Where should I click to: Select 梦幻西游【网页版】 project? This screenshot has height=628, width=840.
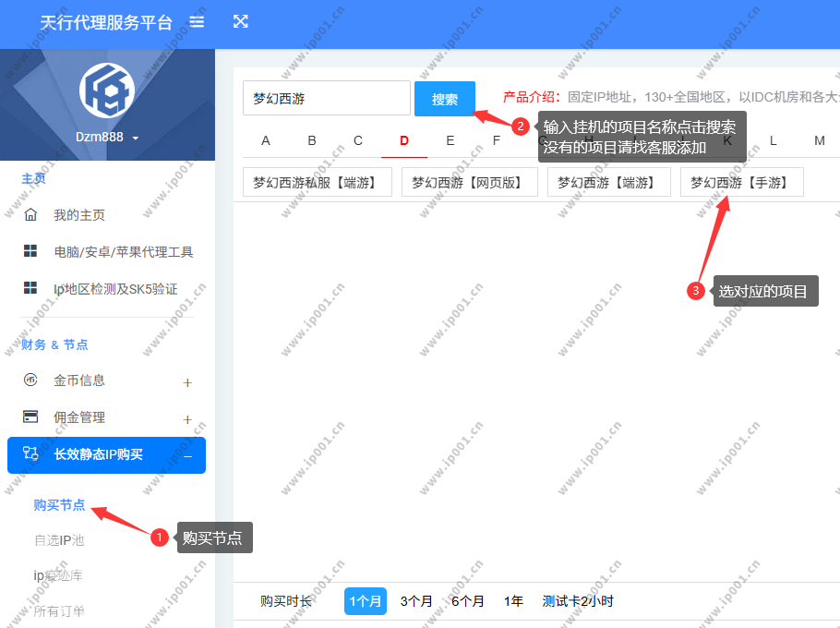coord(469,183)
